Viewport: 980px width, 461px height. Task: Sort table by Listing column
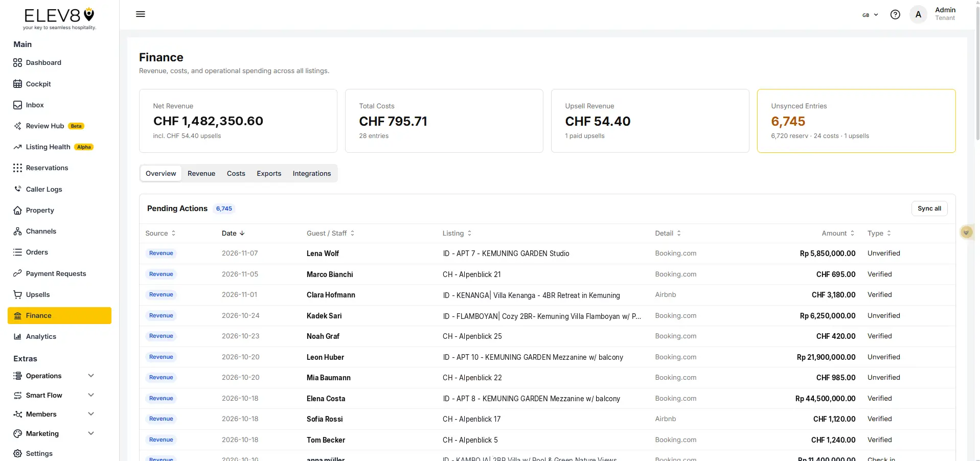coord(457,233)
